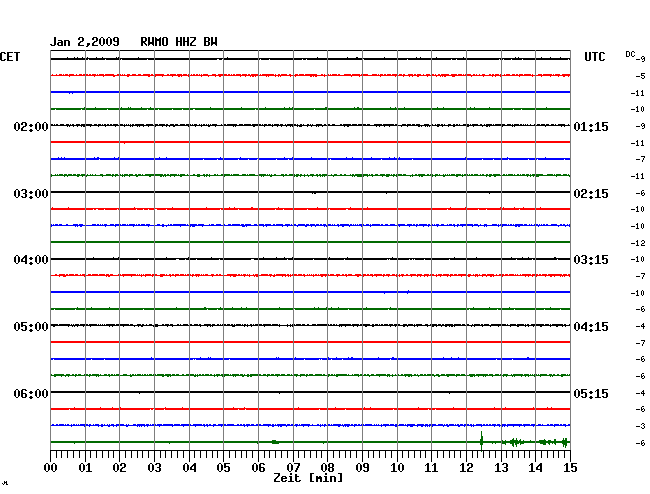Click the DC value beside 03:15 UTC
This screenshot has height=494, width=650.
click(638, 259)
